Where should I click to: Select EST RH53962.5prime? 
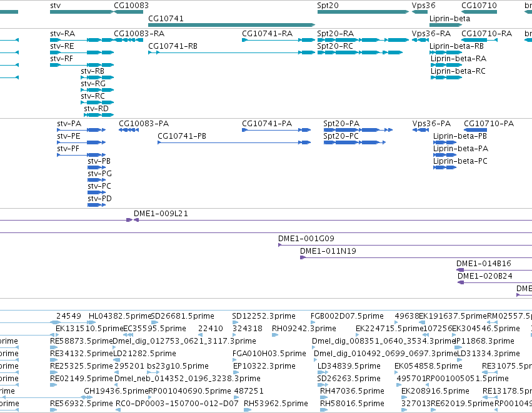click(248, 411)
